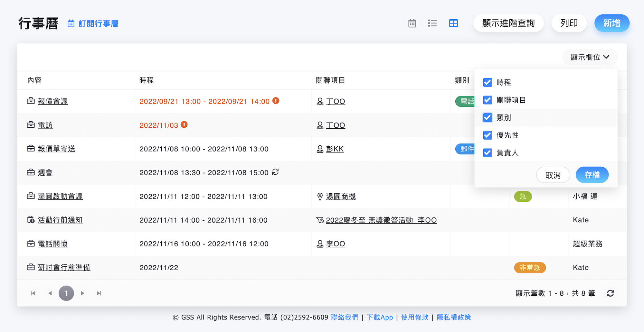Image resolution: width=644 pixels, height=332 pixels.
Task: Go to the next page of results
Action: [x=83, y=293]
